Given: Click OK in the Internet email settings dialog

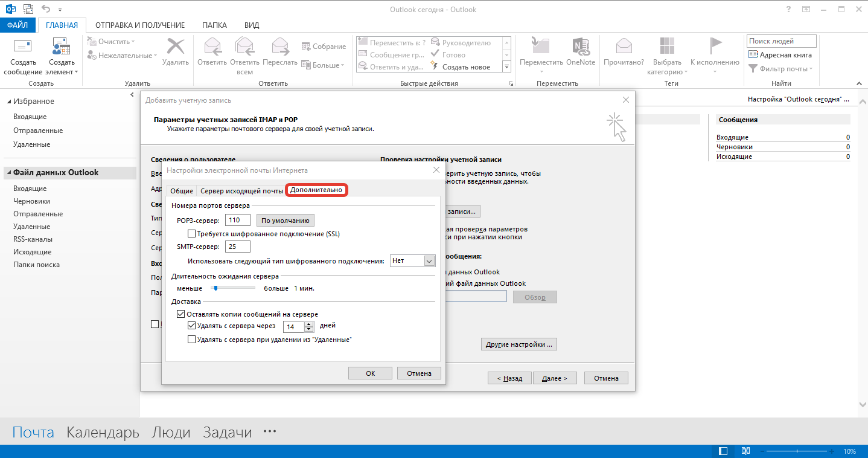Looking at the screenshot, I should tap(370, 373).
